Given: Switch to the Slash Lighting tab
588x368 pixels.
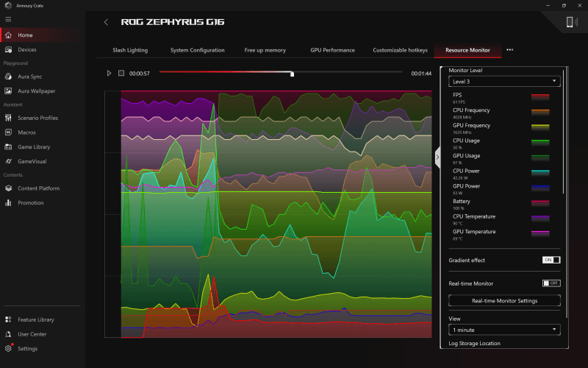Looking at the screenshot, I should click(130, 50).
